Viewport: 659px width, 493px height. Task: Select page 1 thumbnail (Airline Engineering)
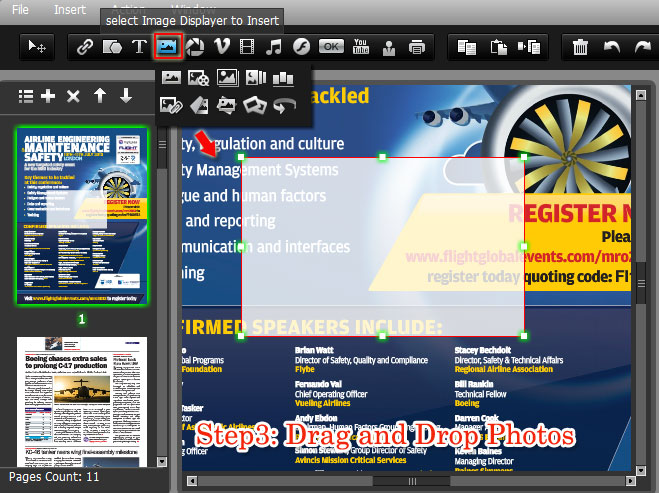(x=82, y=216)
